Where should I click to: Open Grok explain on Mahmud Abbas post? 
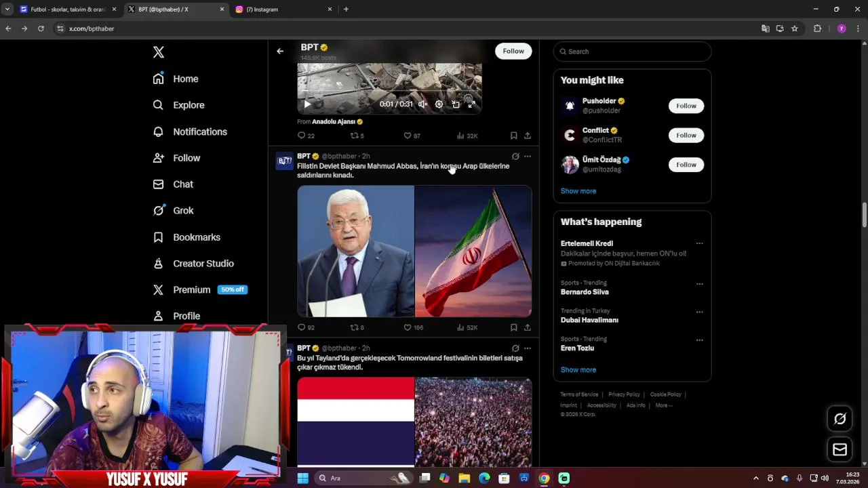click(515, 157)
